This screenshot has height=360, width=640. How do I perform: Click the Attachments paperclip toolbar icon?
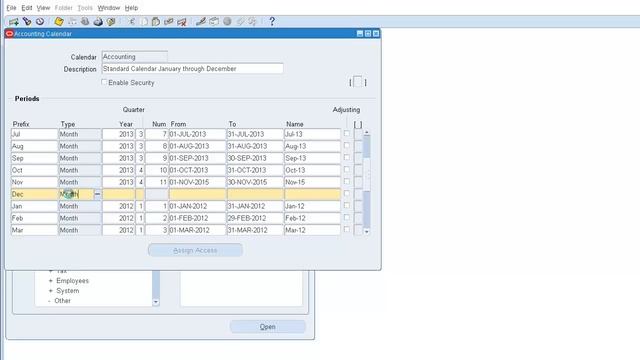(240, 22)
